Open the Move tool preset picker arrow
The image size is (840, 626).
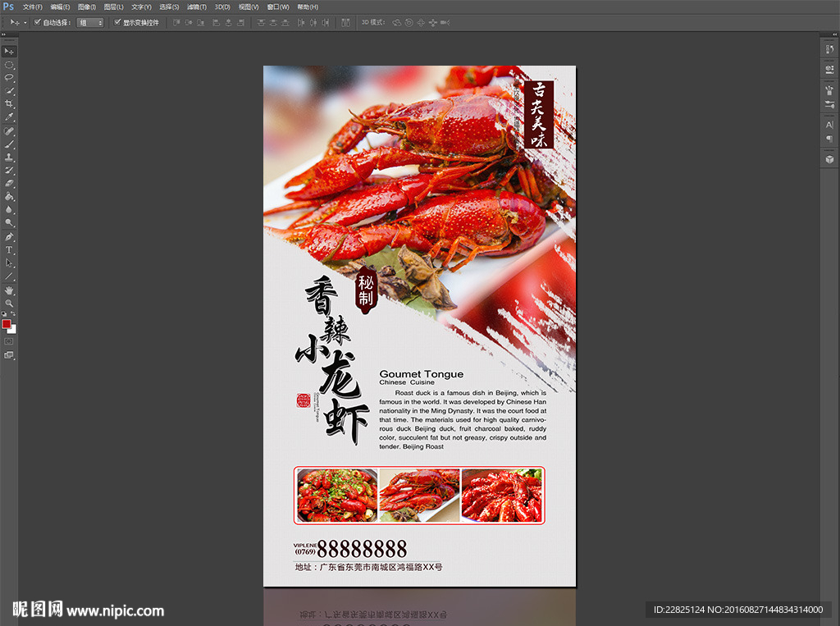[25, 22]
